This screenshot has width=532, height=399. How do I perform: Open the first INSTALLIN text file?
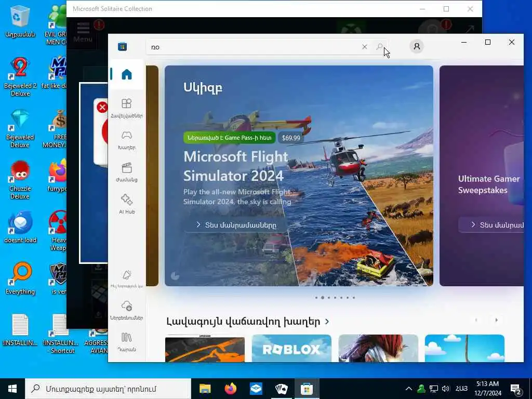(x=20, y=330)
